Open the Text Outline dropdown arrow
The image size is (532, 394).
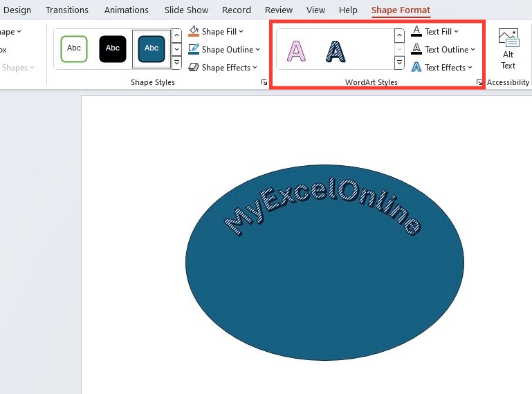tap(473, 50)
